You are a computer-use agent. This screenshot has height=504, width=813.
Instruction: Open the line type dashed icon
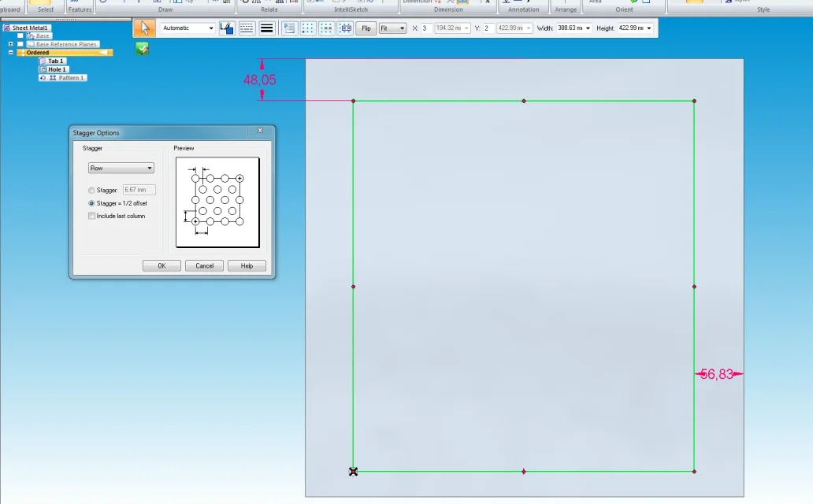(x=247, y=28)
